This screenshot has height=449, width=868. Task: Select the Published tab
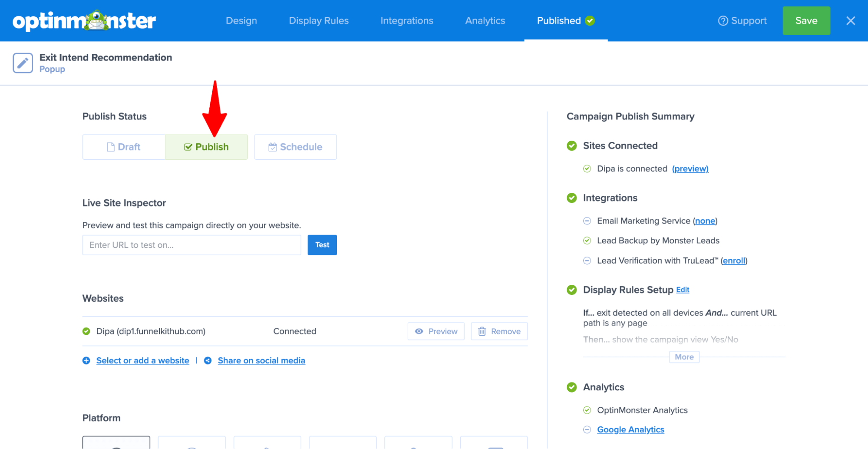click(566, 20)
